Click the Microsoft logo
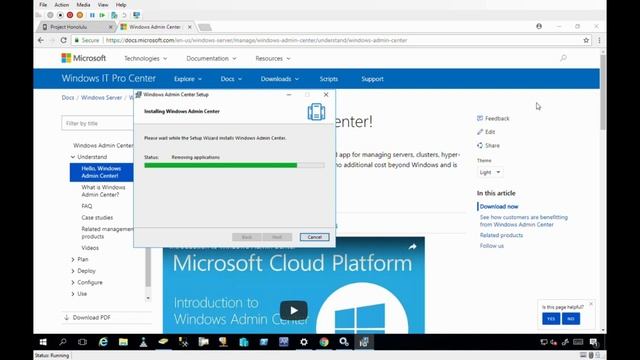This screenshot has width=640, height=360. 84,58
